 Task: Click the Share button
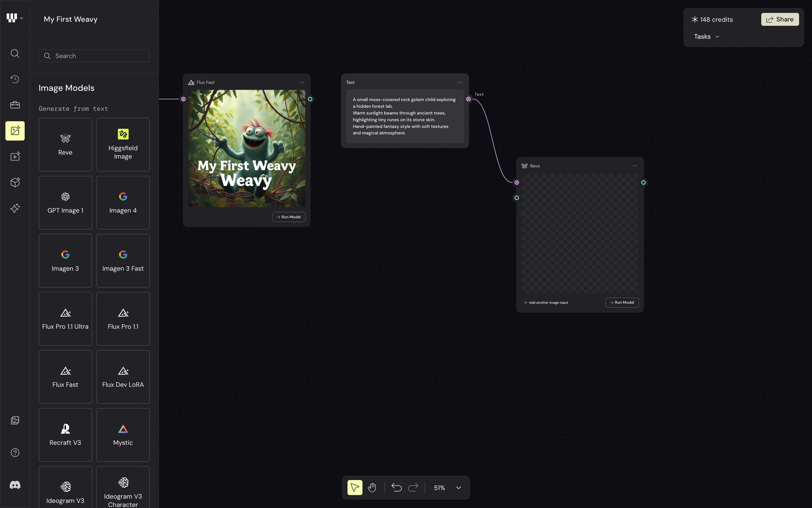pyautogui.click(x=780, y=19)
